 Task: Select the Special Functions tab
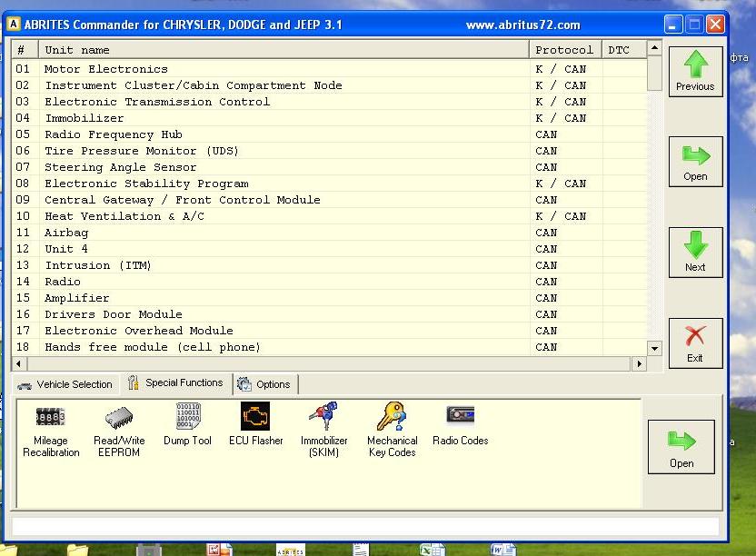click(x=175, y=383)
